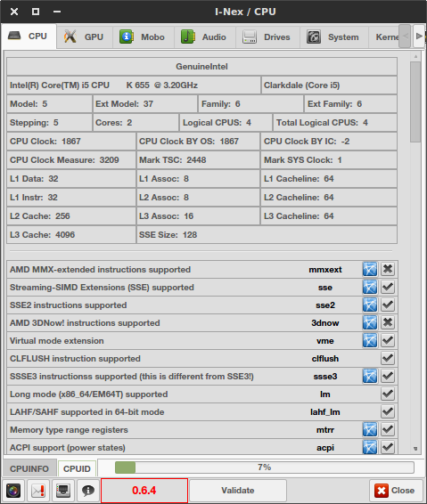Toggle the 3dnow support indicator
This screenshot has height=504, width=427.
pyautogui.click(x=388, y=322)
